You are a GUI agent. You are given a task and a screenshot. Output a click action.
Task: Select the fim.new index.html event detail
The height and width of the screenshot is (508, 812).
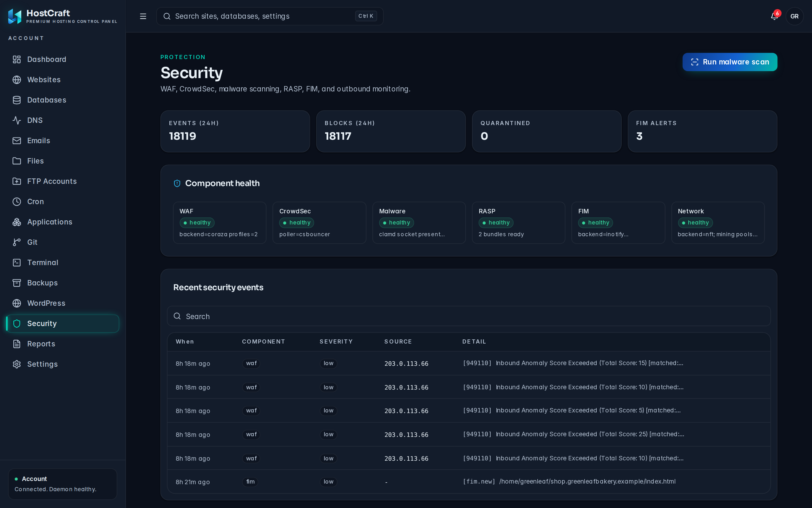569,481
